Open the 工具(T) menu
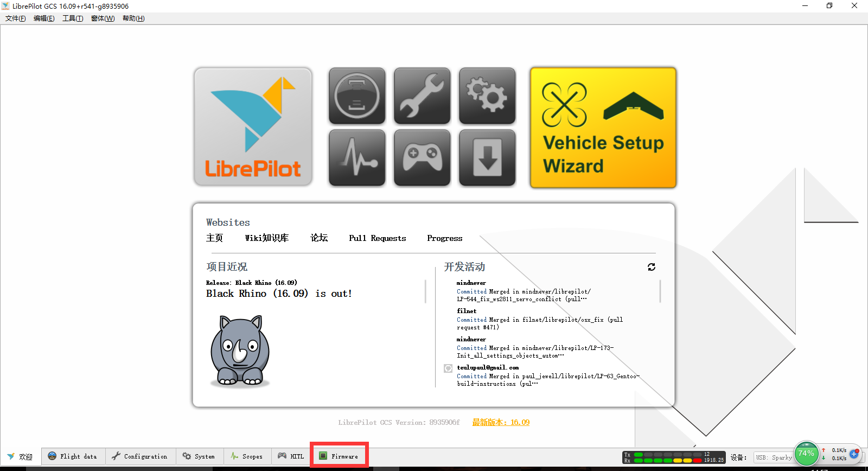 tap(73, 18)
